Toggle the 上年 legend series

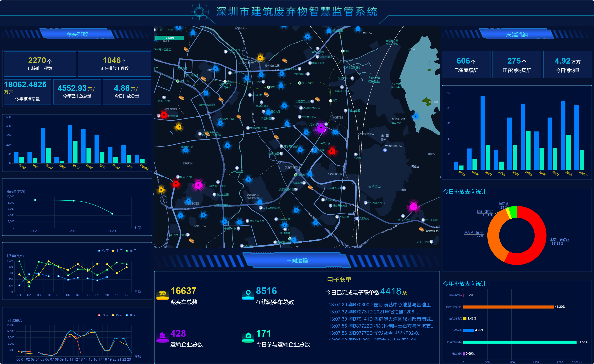(x=117, y=251)
